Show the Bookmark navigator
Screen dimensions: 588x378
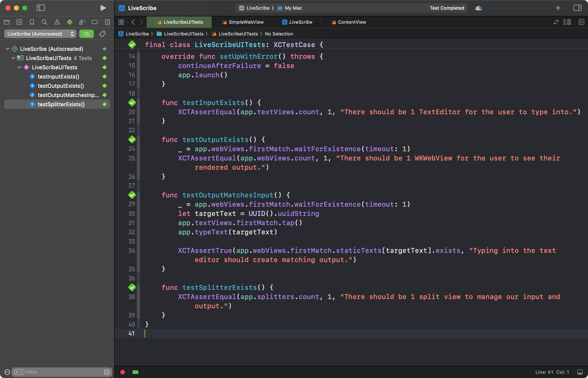point(32,22)
